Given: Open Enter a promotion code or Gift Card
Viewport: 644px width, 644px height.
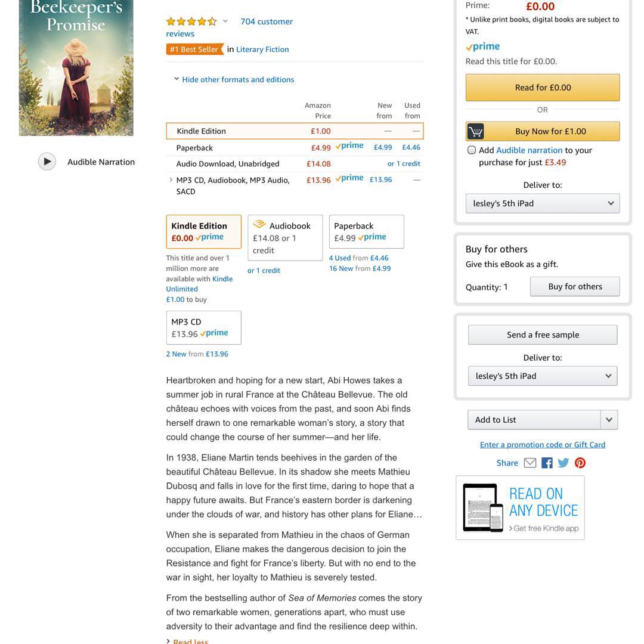Looking at the screenshot, I should 543,444.
